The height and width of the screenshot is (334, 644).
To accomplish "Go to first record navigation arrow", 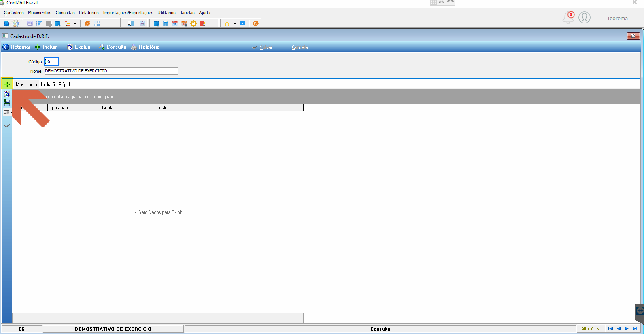I will click(610, 329).
